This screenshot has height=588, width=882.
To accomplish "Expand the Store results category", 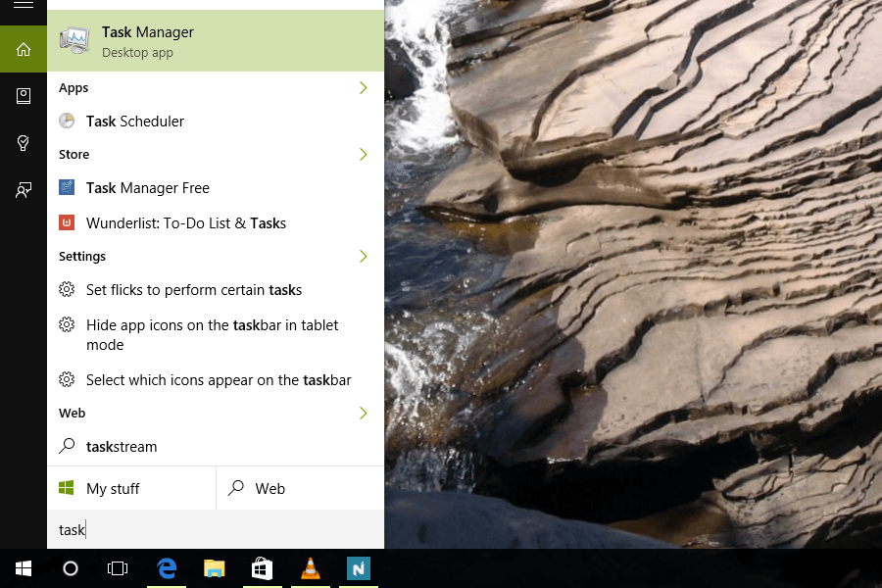I will [x=364, y=154].
